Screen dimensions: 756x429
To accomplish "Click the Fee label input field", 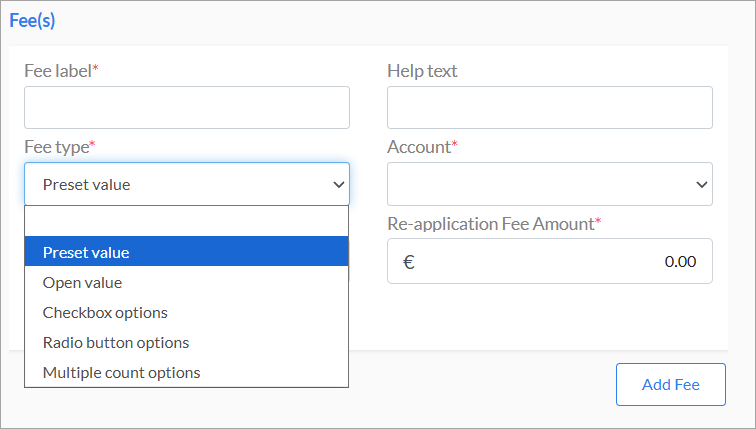I will 187,107.
